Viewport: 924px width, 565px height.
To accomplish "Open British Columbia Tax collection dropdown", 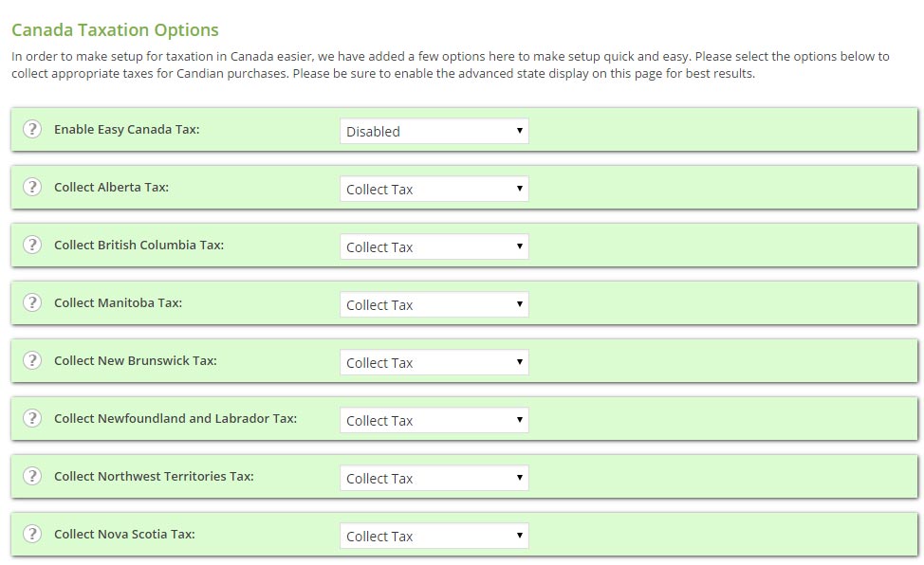I will click(434, 246).
